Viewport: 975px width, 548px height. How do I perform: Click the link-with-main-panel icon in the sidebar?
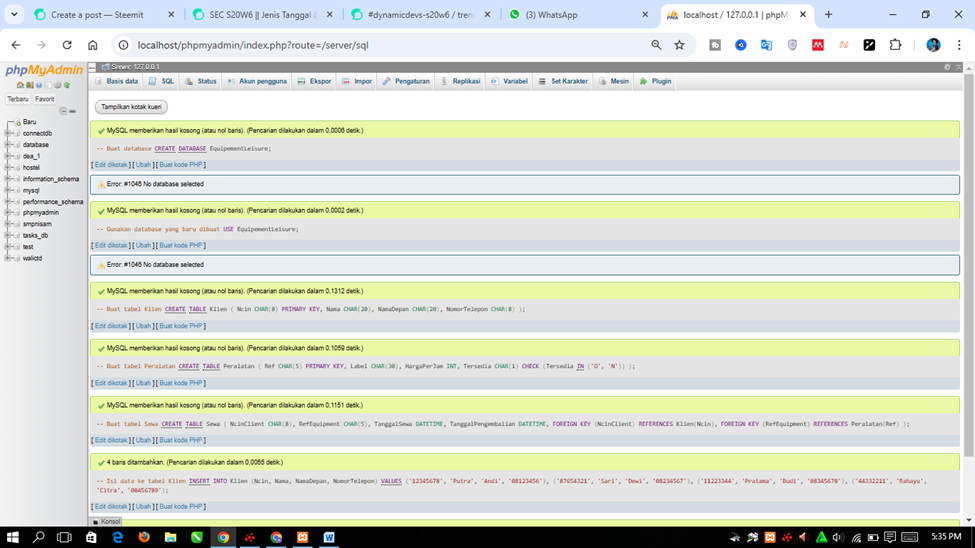pyautogui.click(x=72, y=111)
